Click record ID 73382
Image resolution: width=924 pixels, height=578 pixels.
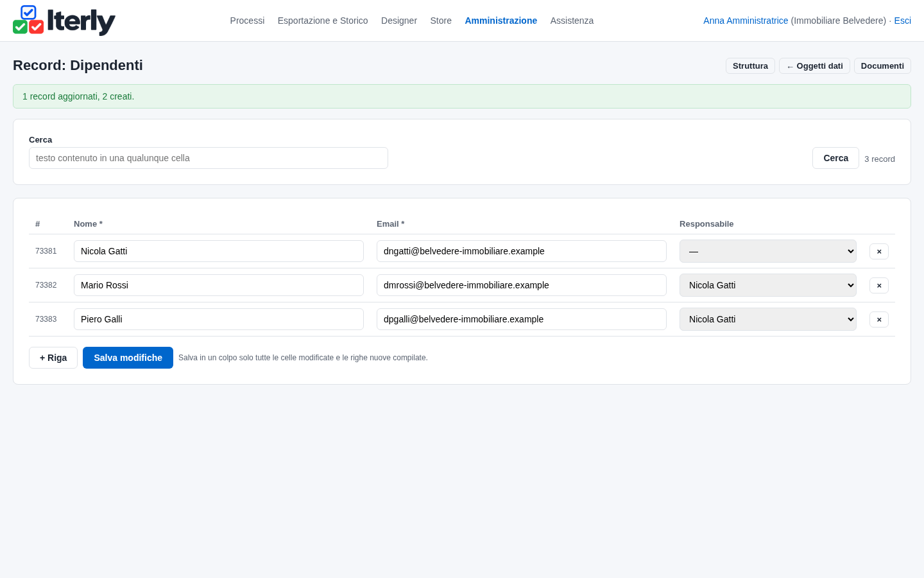[x=46, y=285]
